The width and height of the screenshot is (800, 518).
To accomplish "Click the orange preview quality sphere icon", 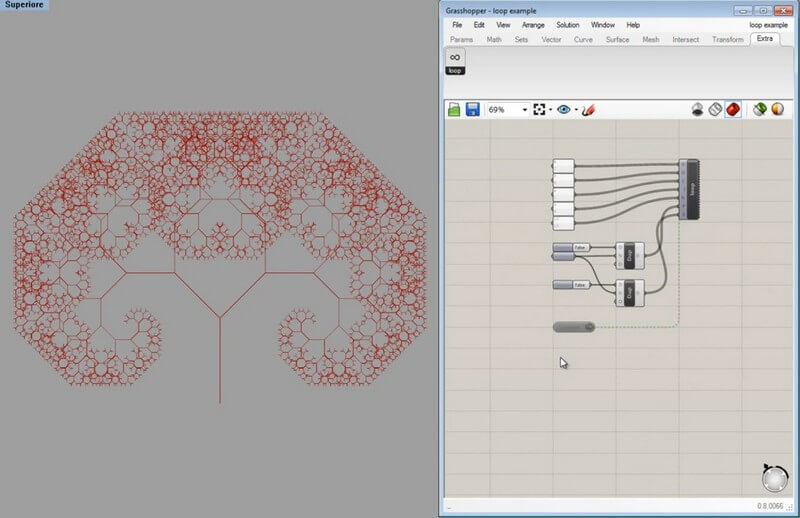I will click(777, 109).
